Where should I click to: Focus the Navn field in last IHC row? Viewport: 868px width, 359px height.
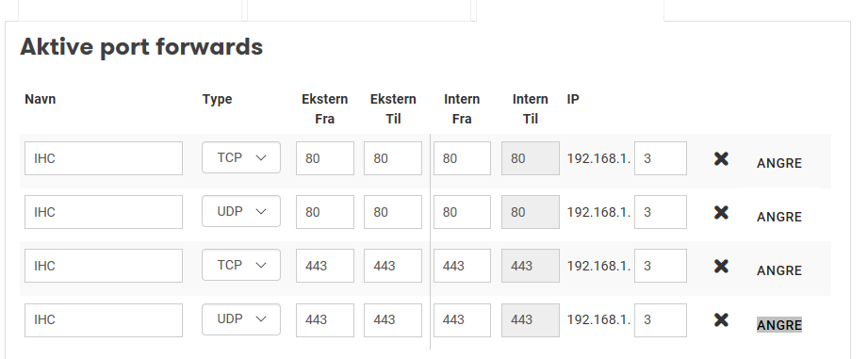coord(104,319)
